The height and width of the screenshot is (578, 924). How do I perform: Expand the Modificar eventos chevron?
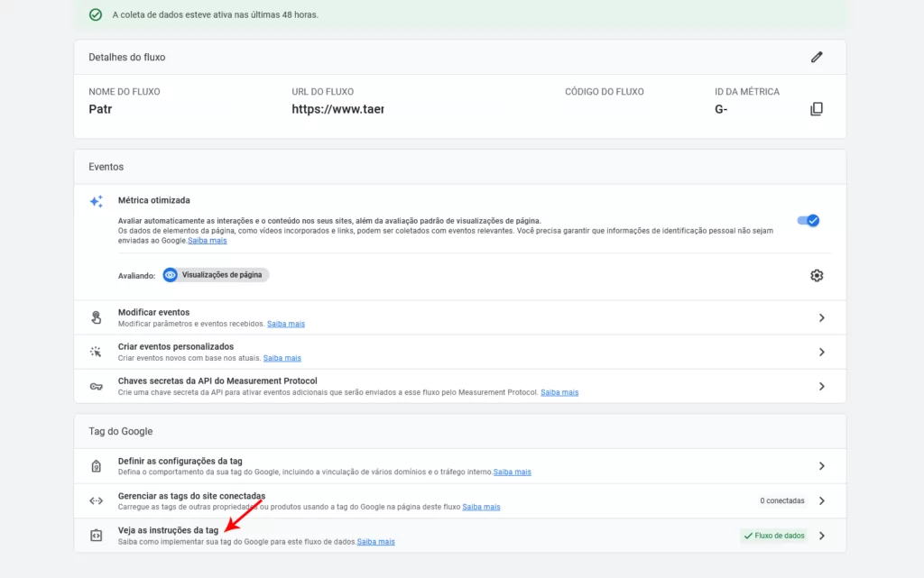(x=821, y=317)
